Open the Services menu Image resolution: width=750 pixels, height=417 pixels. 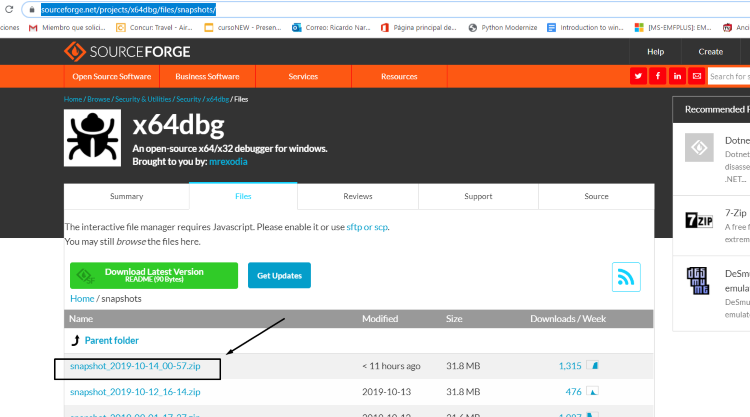[x=303, y=77]
